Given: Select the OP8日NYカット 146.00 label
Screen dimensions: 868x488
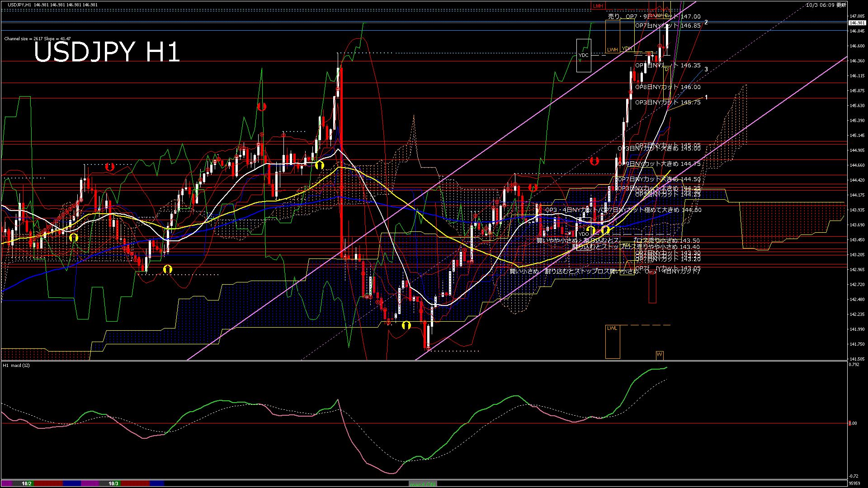Looking at the screenshot, I should click(667, 87).
